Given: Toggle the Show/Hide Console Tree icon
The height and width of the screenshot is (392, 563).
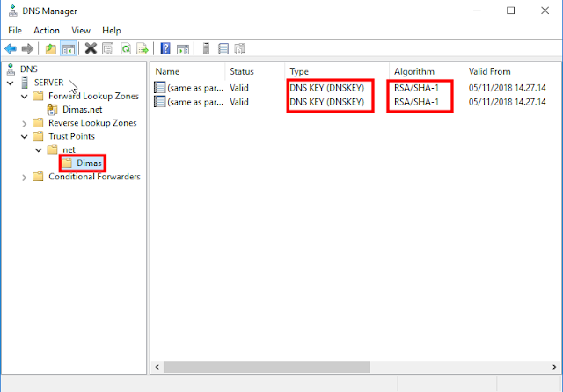Looking at the screenshot, I should point(69,48).
